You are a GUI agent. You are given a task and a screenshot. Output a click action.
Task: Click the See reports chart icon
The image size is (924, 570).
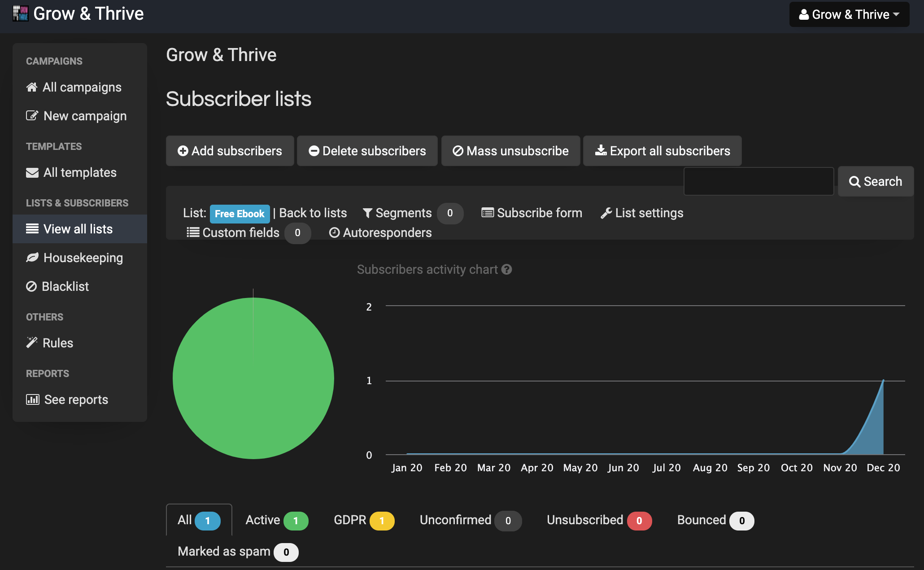pyautogui.click(x=33, y=399)
